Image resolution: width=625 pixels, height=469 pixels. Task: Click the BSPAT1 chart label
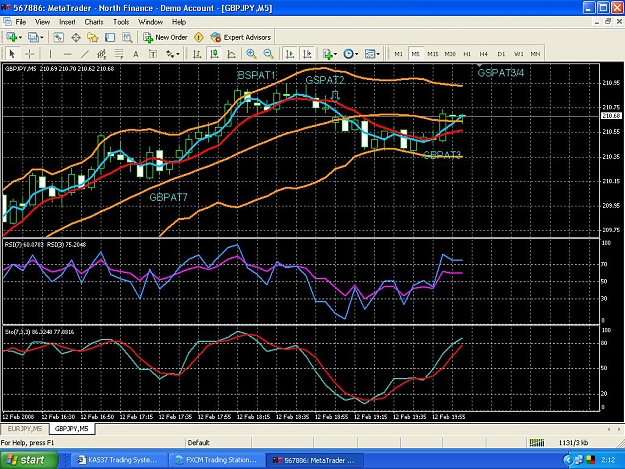[256, 75]
